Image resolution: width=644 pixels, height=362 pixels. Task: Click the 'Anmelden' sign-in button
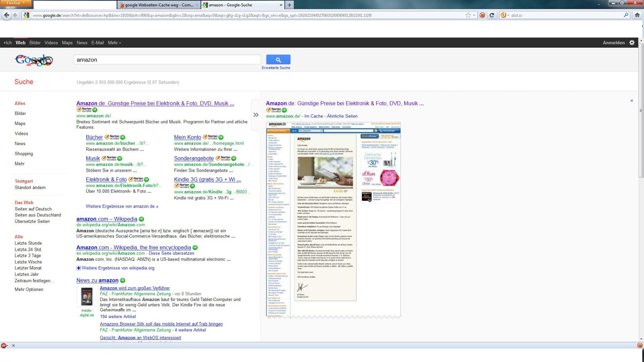click(x=613, y=43)
